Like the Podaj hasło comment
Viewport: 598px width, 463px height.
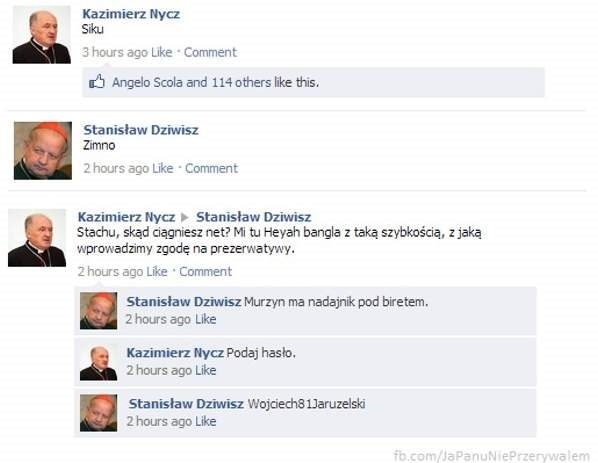[206, 370]
